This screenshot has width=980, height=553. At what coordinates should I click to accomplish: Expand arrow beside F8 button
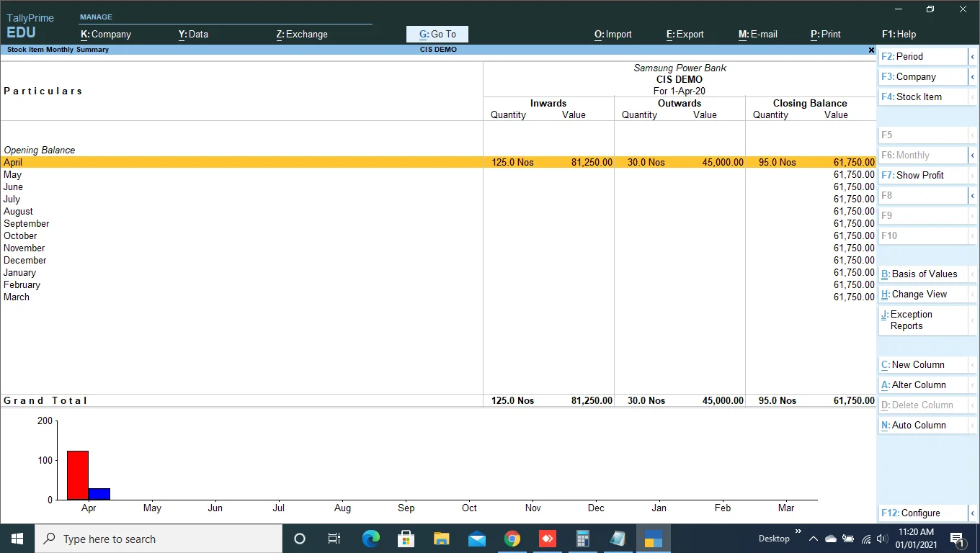(973, 195)
